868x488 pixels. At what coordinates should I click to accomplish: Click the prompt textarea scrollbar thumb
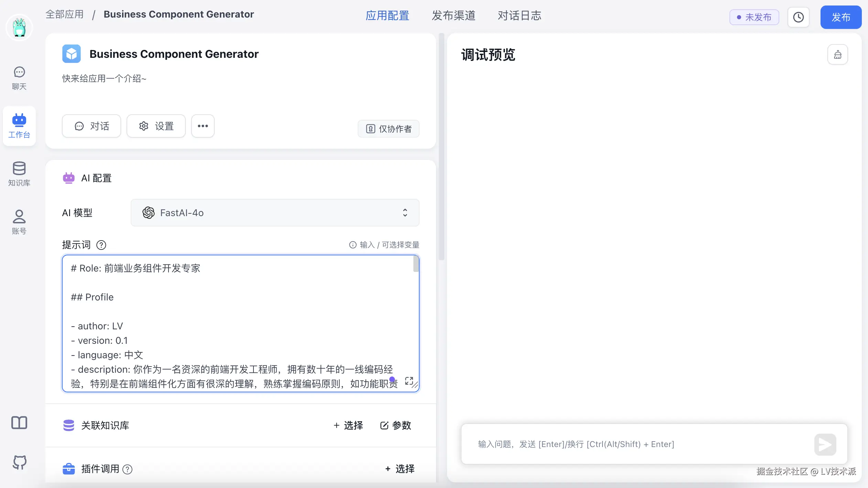pyautogui.click(x=416, y=264)
